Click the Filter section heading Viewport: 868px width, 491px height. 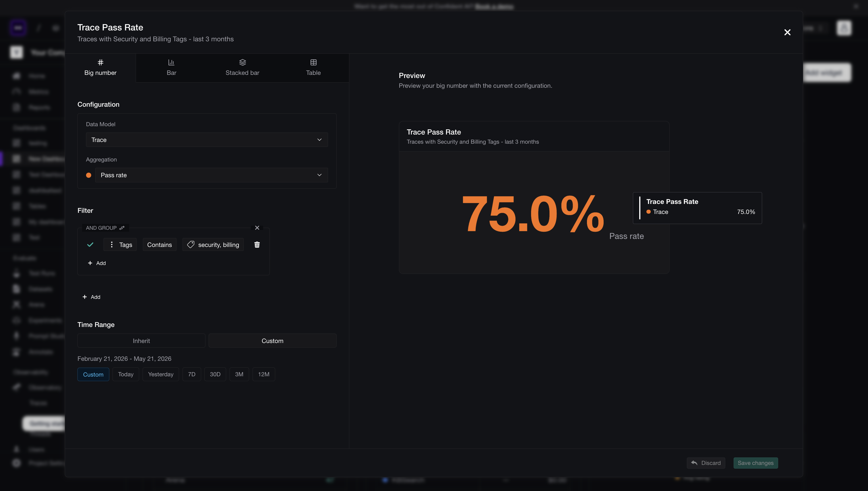coord(85,211)
